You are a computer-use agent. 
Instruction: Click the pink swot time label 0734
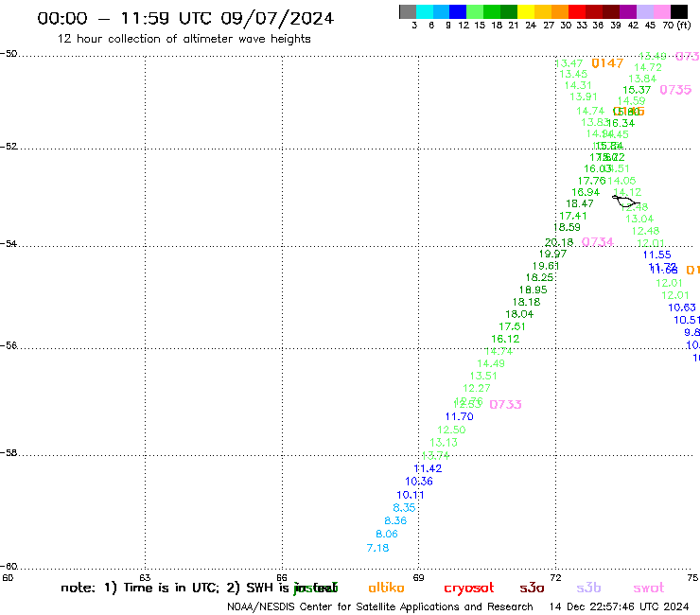598,242
